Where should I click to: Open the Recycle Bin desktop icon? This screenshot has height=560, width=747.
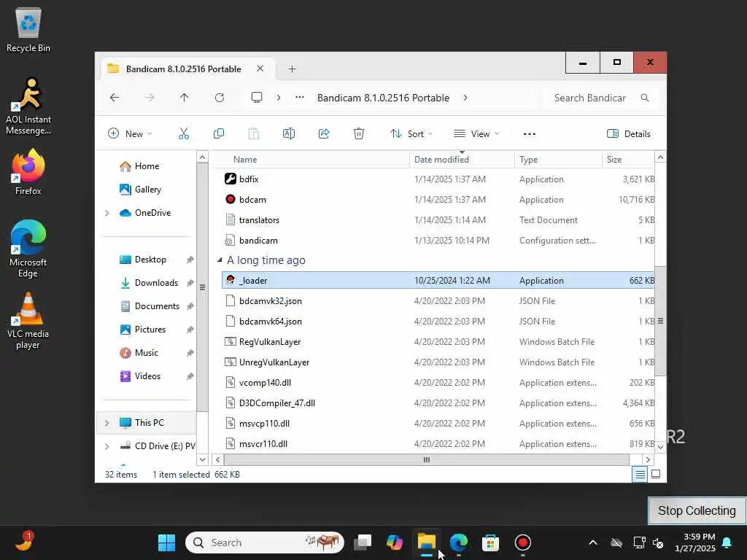click(x=28, y=30)
